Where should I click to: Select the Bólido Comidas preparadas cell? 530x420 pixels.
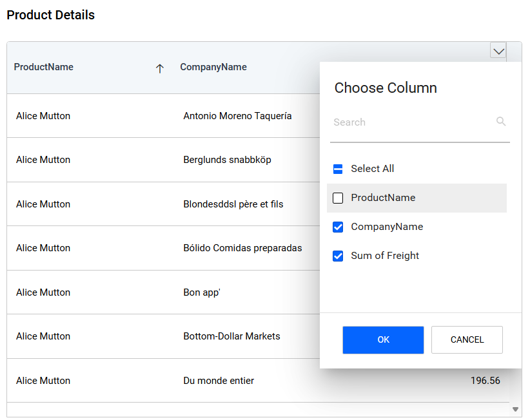point(242,248)
